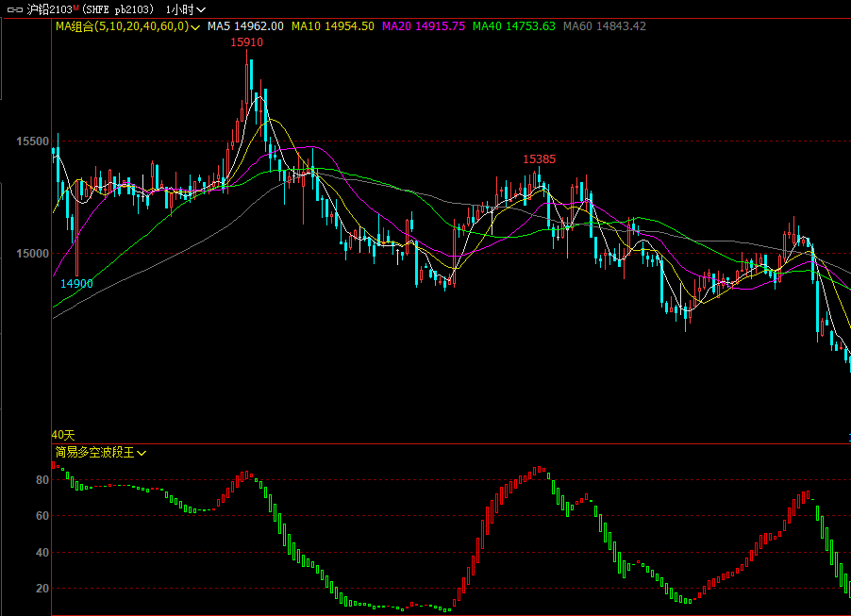Viewport: 851px width, 616px height.
Task: Click the 80 level on indicator axis
Action: pos(42,480)
